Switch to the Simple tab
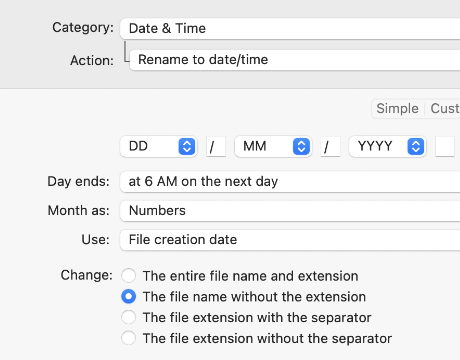Screen dimensions: 460x360 397,109
